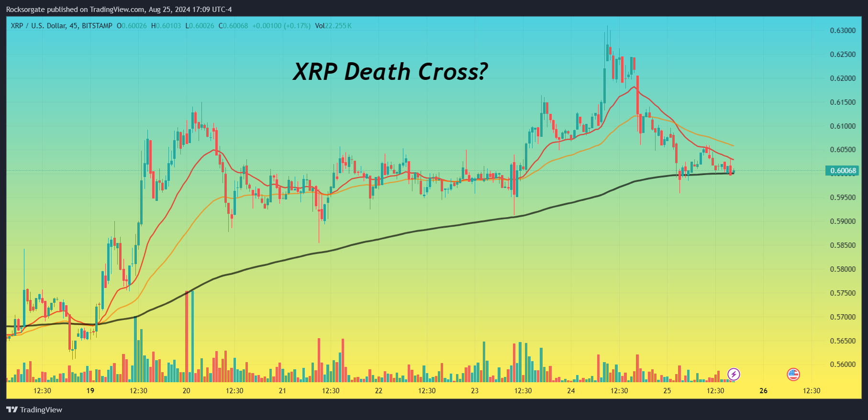Click the 0.58500 price axis label
Viewport: 868px width, 420px height.
(843, 245)
